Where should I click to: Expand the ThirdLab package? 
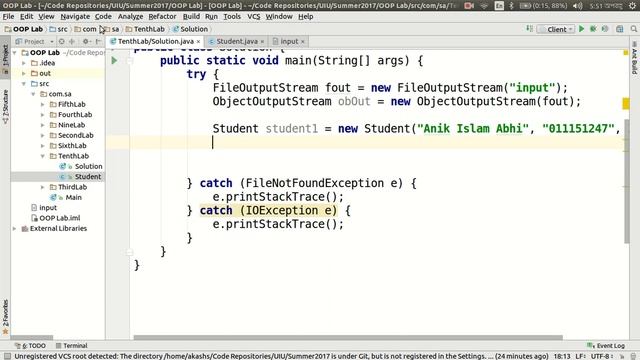[43, 187]
